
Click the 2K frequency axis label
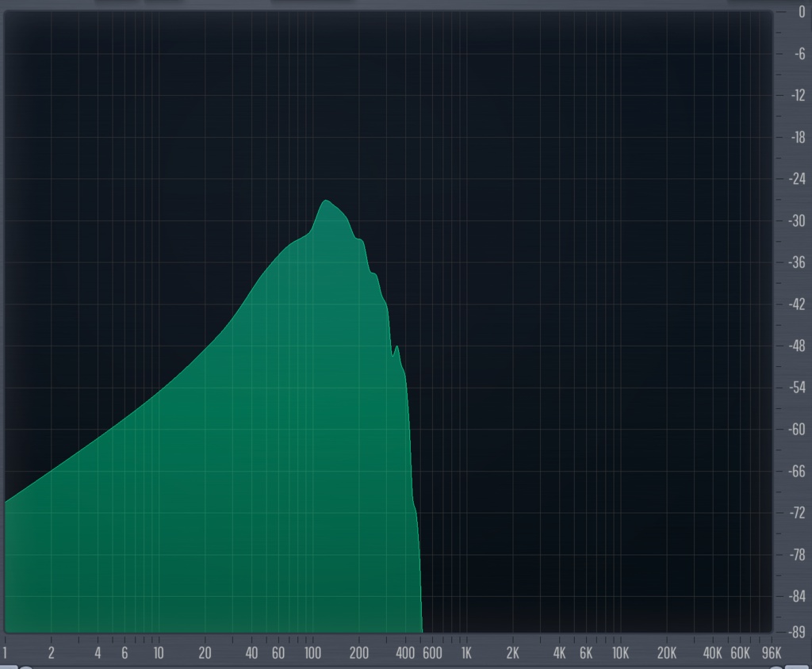click(513, 653)
